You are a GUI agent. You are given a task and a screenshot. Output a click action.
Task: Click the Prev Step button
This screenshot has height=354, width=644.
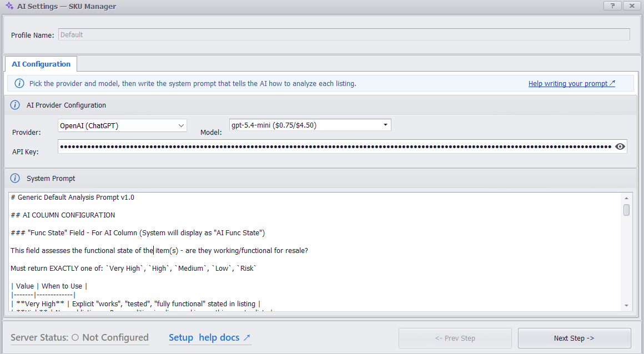455,338
